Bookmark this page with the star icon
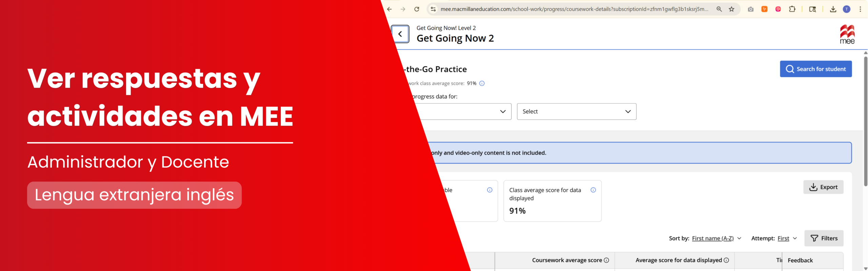 [732, 9]
